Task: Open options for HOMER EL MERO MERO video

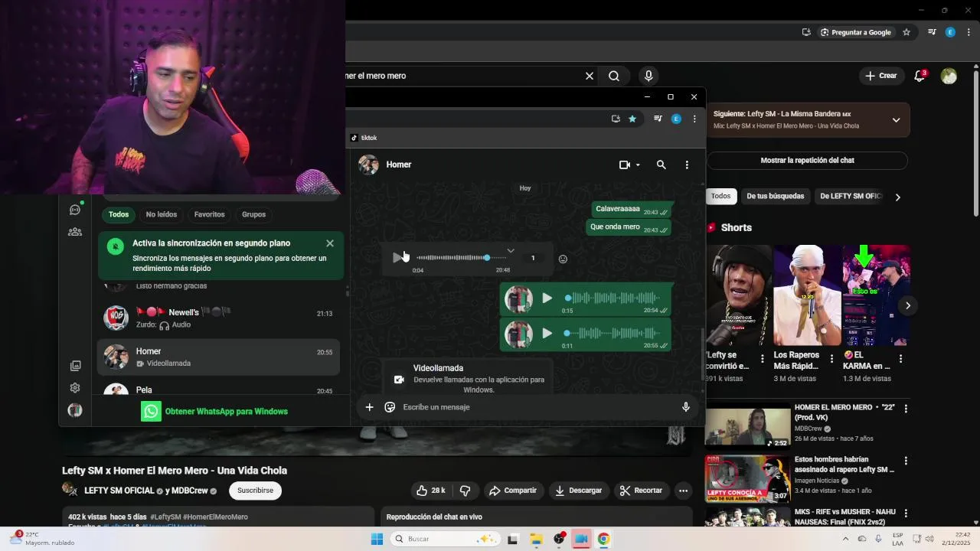Action: pos(906,409)
